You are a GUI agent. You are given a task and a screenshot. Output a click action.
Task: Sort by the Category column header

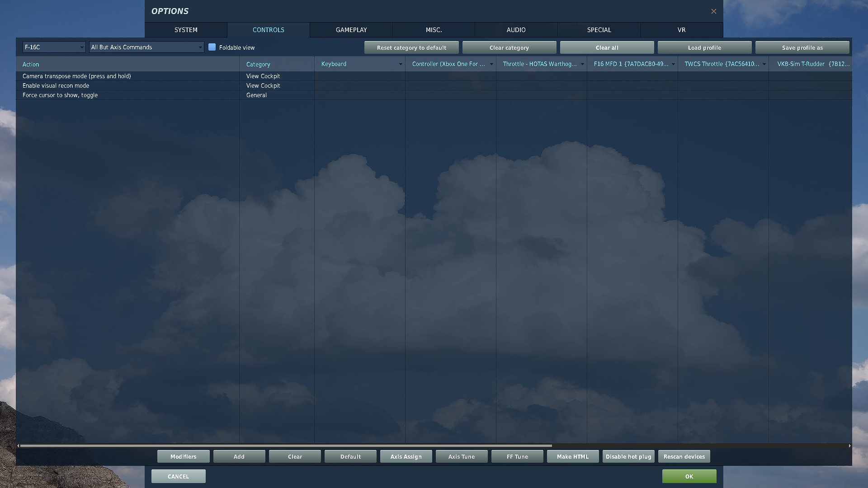click(x=277, y=64)
